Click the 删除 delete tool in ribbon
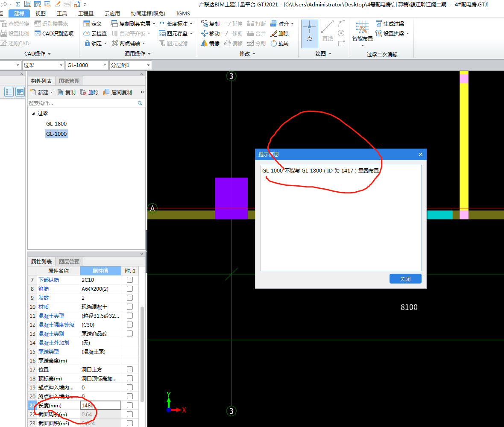This screenshot has height=427, width=504. pos(280,33)
